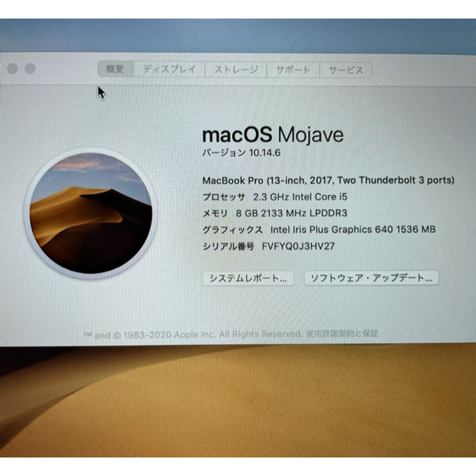Click the minimize window button
476x476 pixels.
13,68
